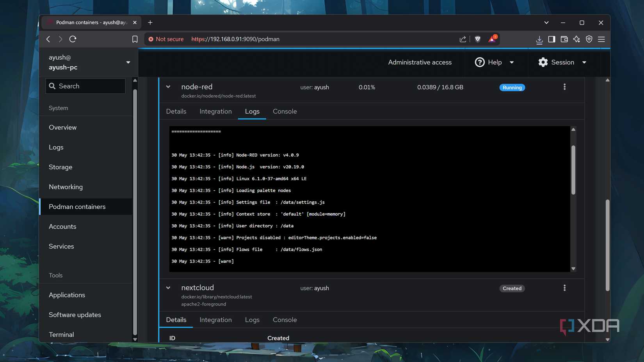
Task: Open the nextcloud Console tab
Action: click(x=285, y=320)
